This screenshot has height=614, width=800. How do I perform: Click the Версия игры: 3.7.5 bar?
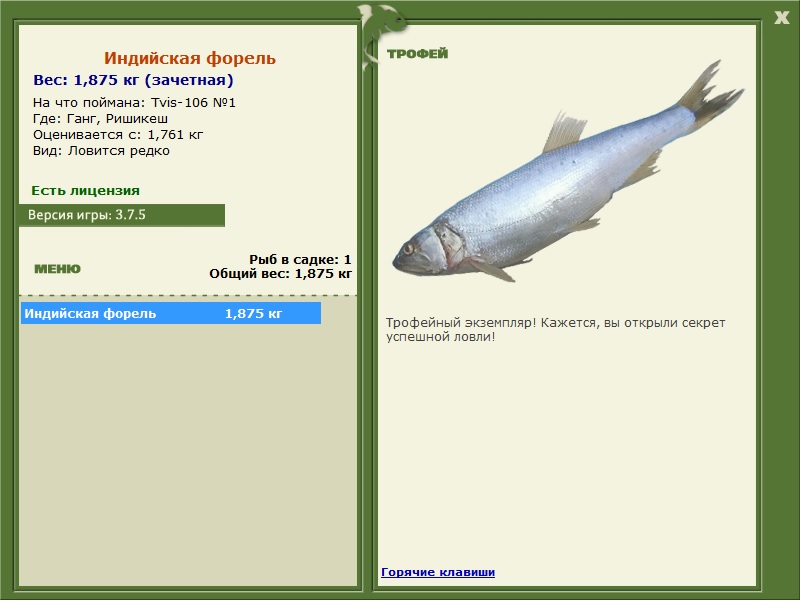pos(121,215)
